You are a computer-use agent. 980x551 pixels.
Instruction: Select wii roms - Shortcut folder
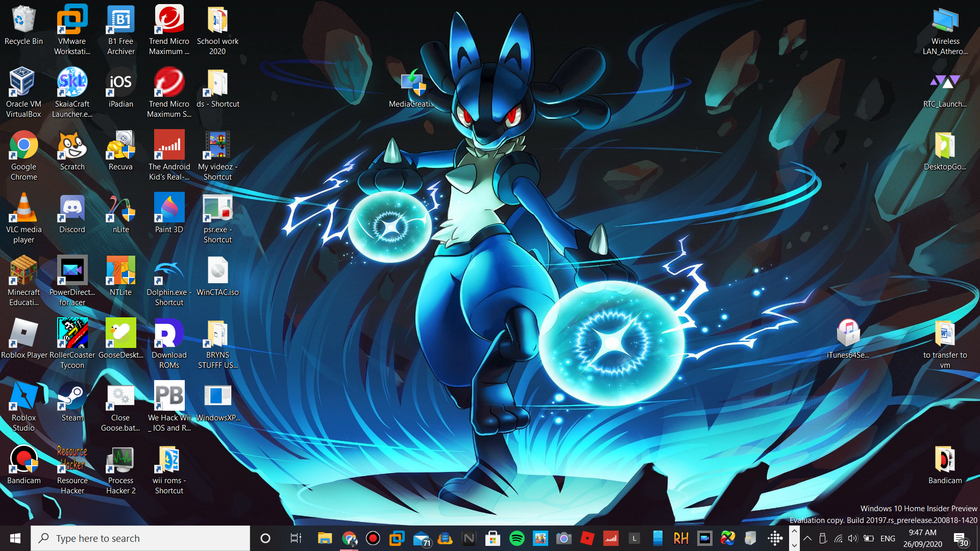click(169, 469)
